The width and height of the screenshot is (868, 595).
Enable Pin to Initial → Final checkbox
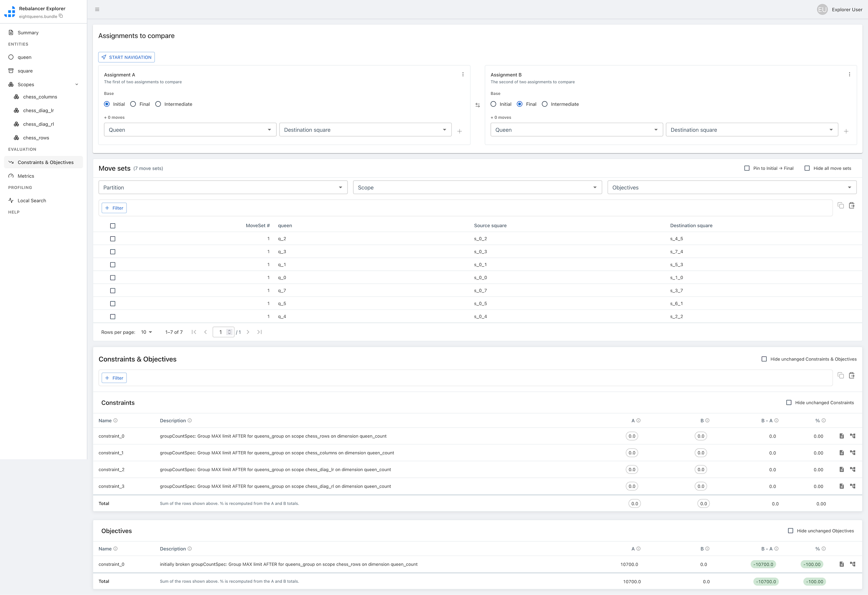pyautogui.click(x=746, y=169)
